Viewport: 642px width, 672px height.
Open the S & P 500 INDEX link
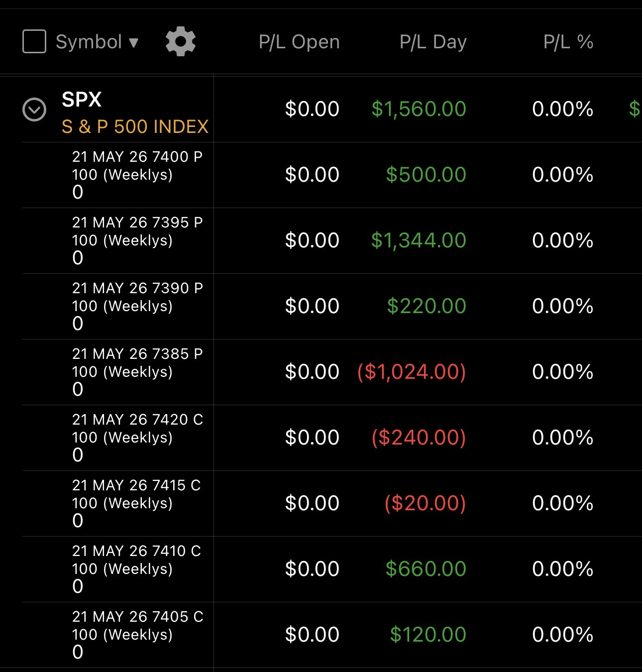(x=135, y=126)
